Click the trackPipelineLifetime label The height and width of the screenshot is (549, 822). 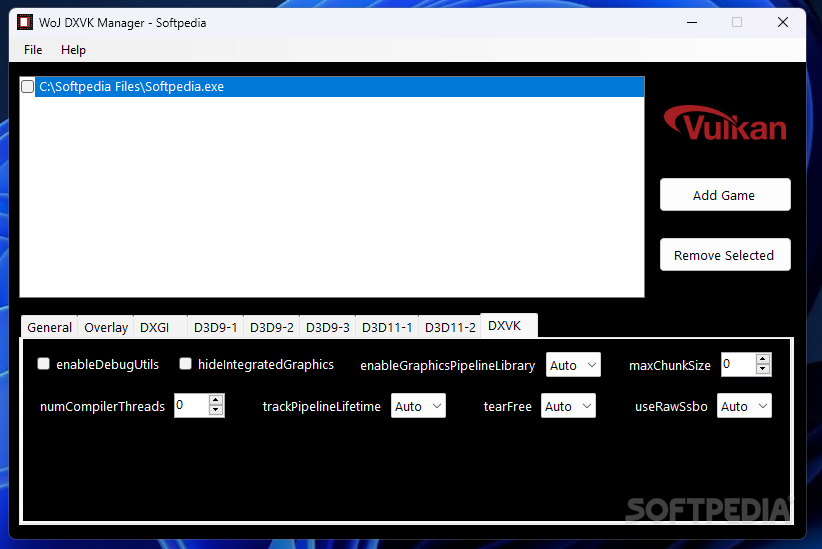pos(321,406)
